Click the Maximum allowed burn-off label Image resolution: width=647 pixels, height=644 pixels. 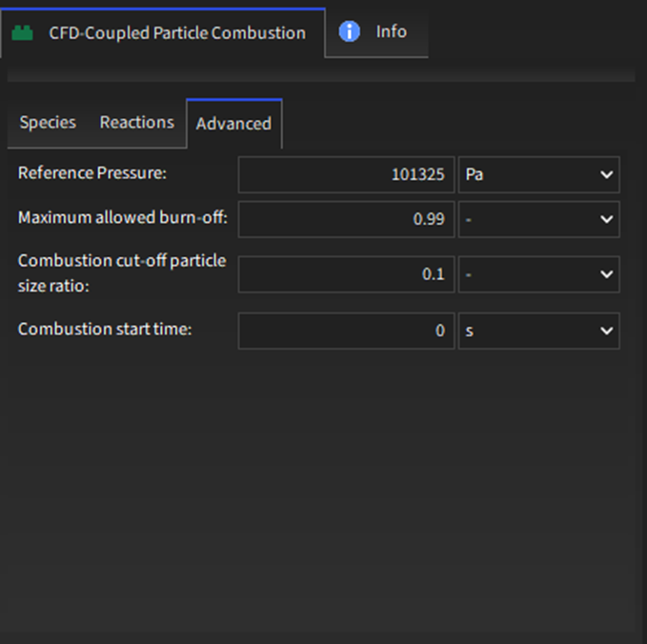click(123, 218)
